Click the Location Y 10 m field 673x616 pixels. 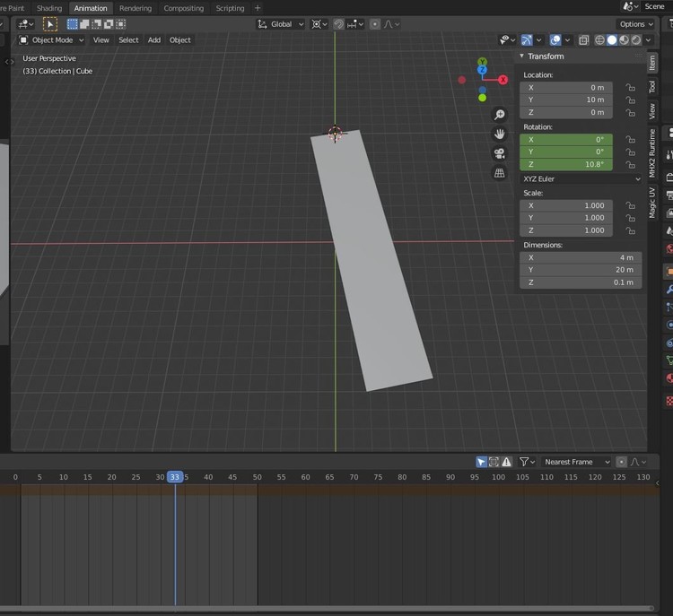click(x=566, y=100)
